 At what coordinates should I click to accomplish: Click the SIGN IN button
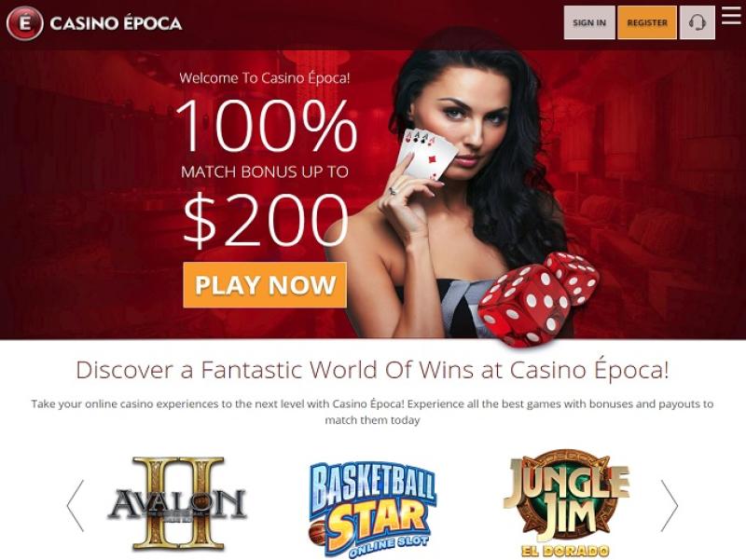589,22
